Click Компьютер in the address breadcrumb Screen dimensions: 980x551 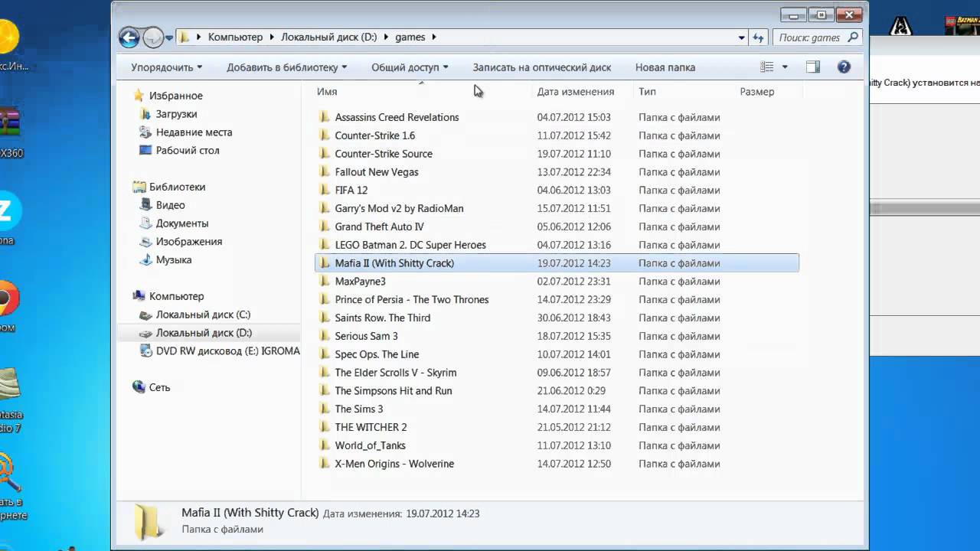[x=235, y=37]
